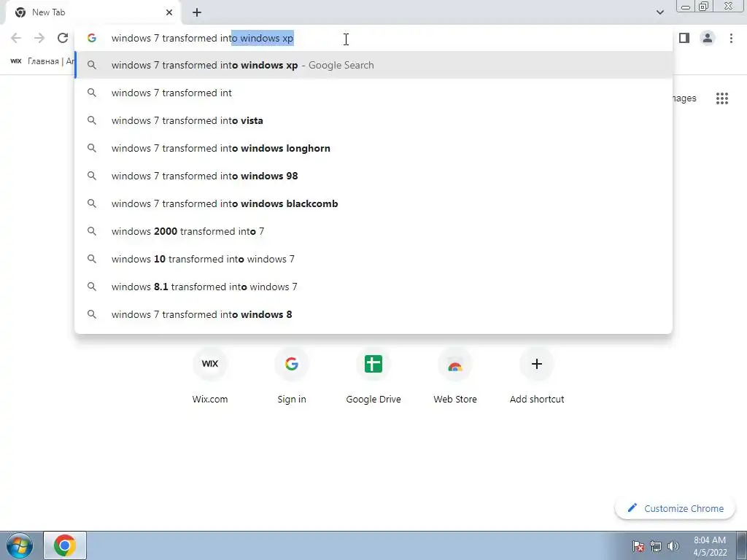Open the Web Store shortcut icon
Image resolution: width=747 pixels, height=560 pixels.
tap(455, 364)
